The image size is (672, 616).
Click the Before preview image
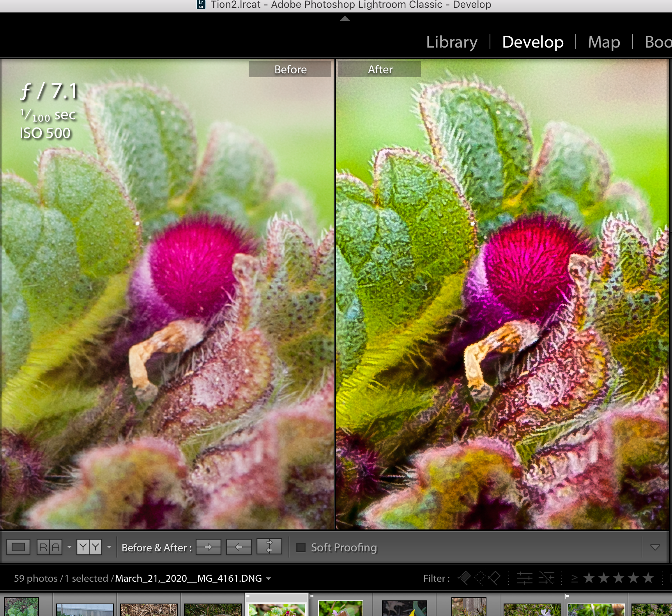tap(167, 294)
